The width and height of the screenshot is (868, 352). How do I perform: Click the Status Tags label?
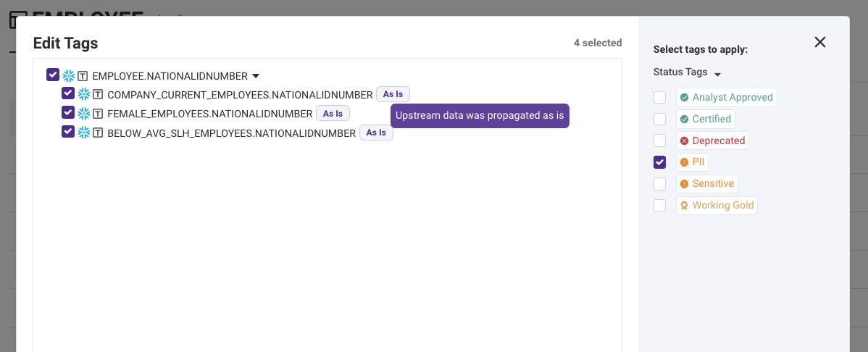(680, 72)
